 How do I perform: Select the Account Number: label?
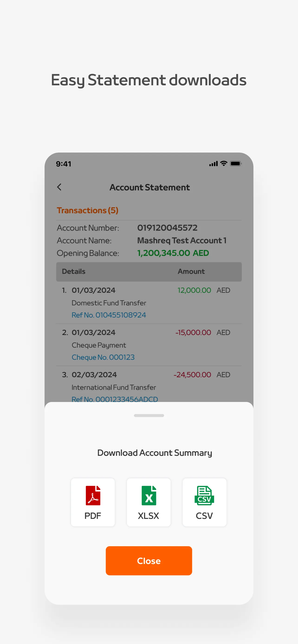pyautogui.click(x=88, y=228)
